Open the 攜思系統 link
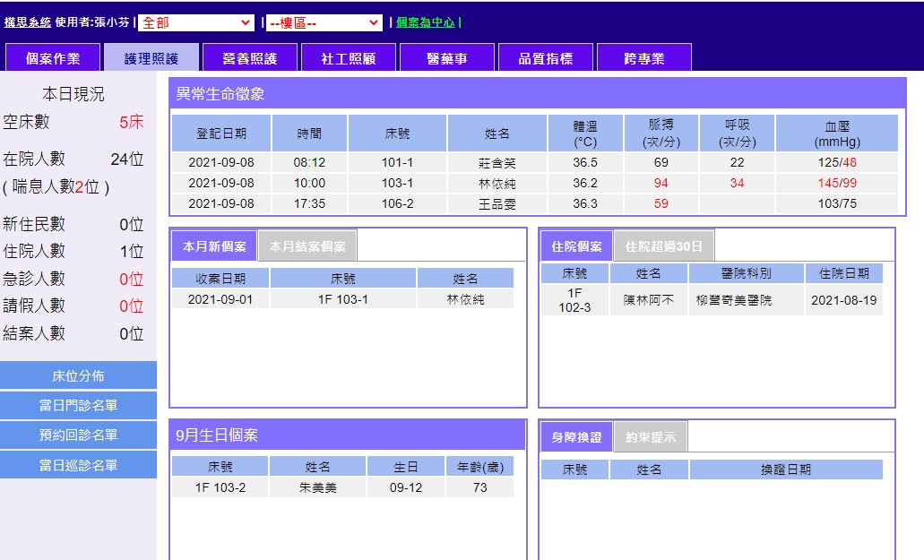 (28, 22)
